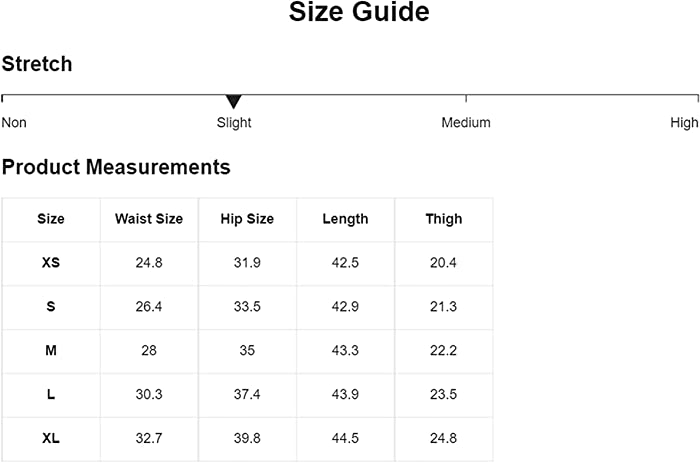
Task: Click the XS waist value 24.8
Action: (x=149, y=263)
